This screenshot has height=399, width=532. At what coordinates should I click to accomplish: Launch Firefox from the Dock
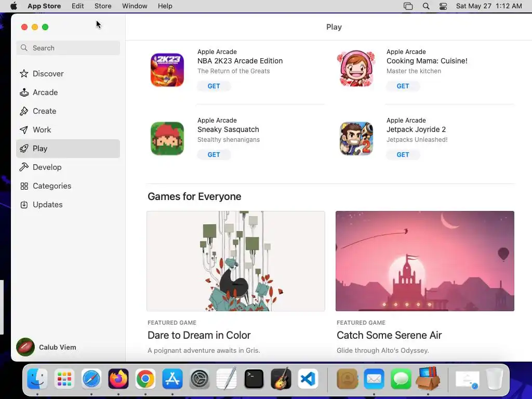point(118,379)
